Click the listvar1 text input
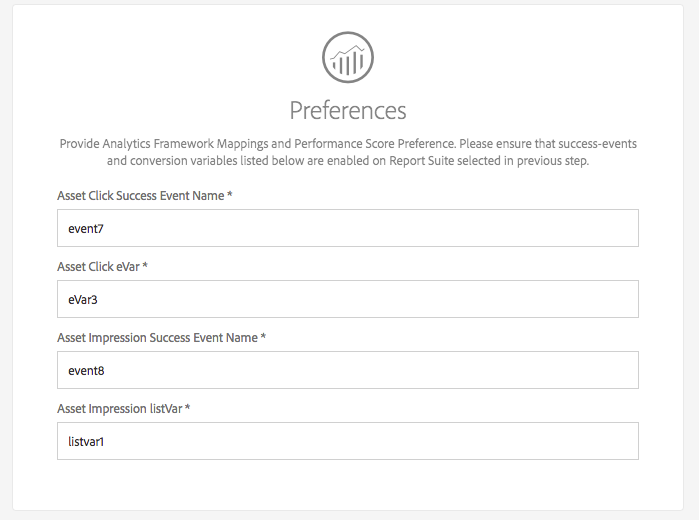Screen dimensions: 699x520 tap(347, 441)
